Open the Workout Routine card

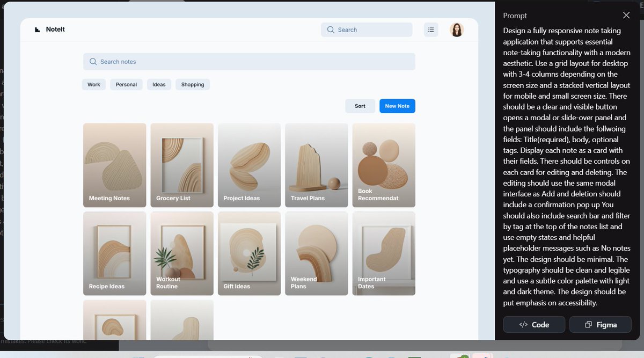click(x=182, y=253)
